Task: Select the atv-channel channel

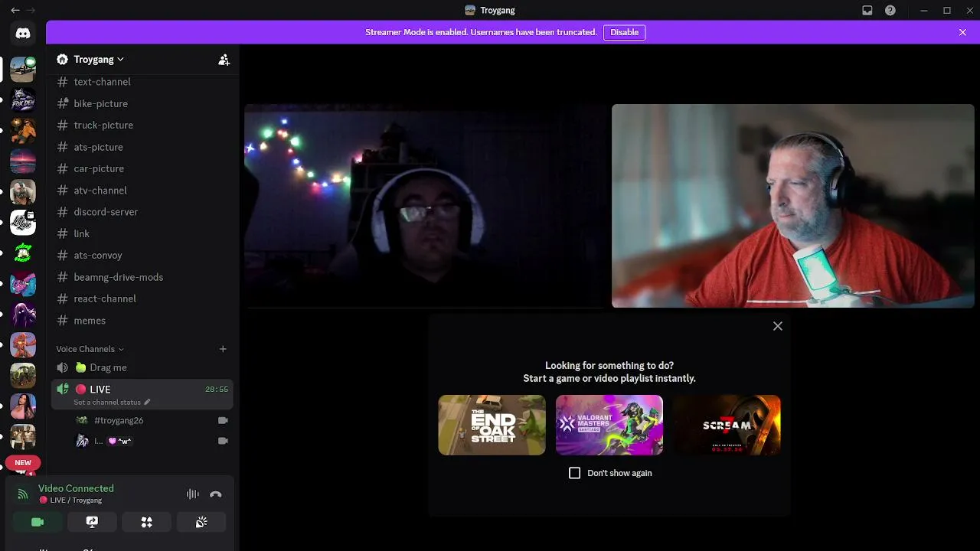Action: coord(142,190)
